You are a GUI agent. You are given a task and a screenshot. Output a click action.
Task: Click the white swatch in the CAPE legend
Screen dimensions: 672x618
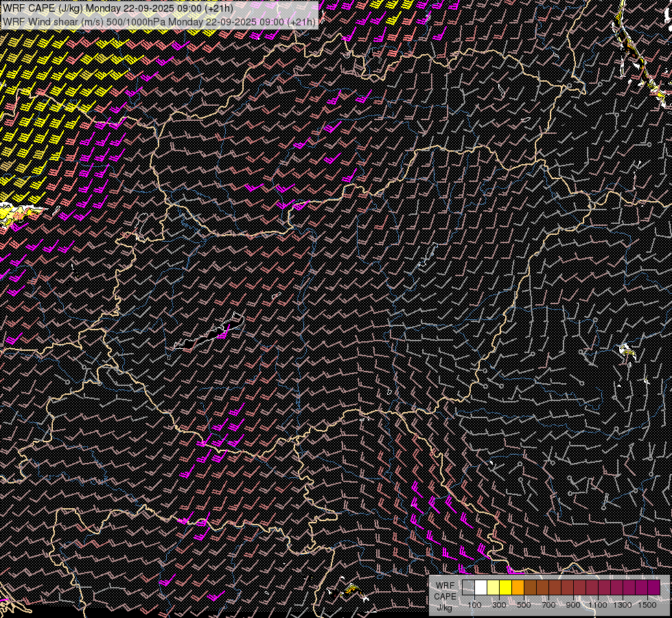click(x=481, y=587)
